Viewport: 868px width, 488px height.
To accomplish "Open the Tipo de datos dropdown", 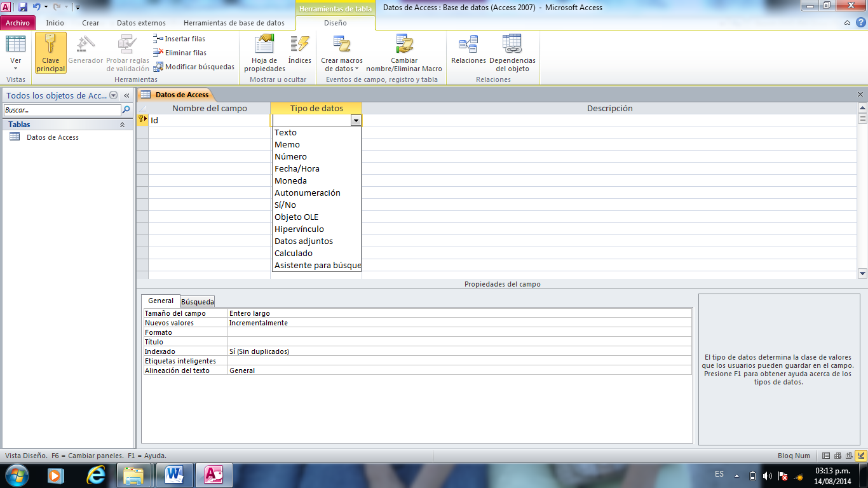I will pyautogui.click(x=357, y=120).
